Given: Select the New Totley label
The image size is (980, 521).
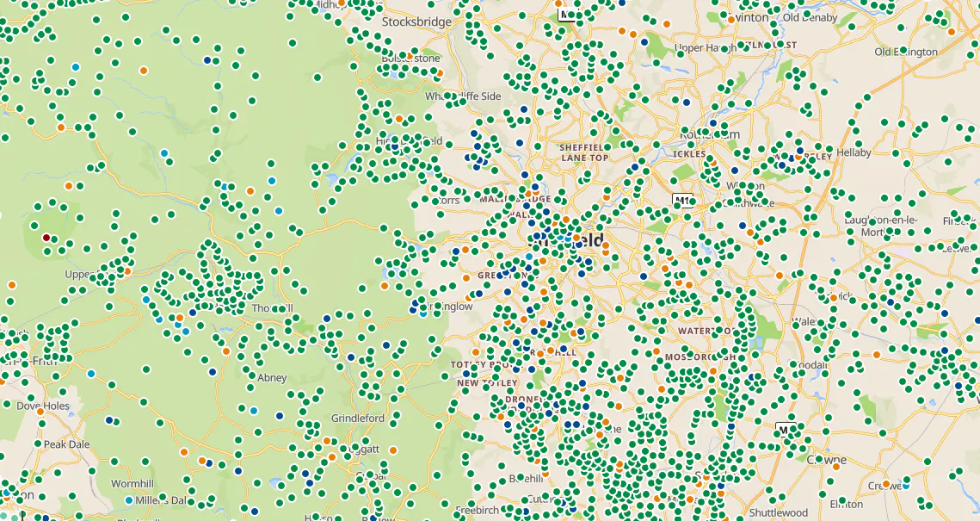Looking at the screenshot, I should (488, 382).
